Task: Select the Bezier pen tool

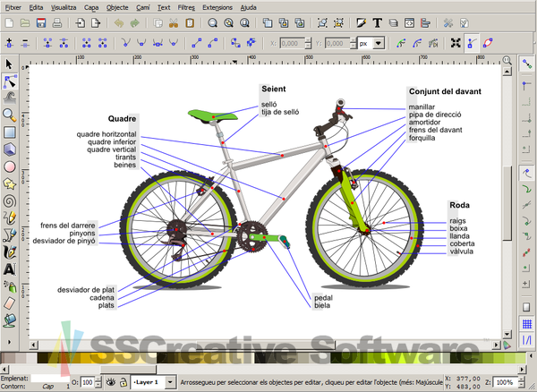Action: [x=10, y=234]
